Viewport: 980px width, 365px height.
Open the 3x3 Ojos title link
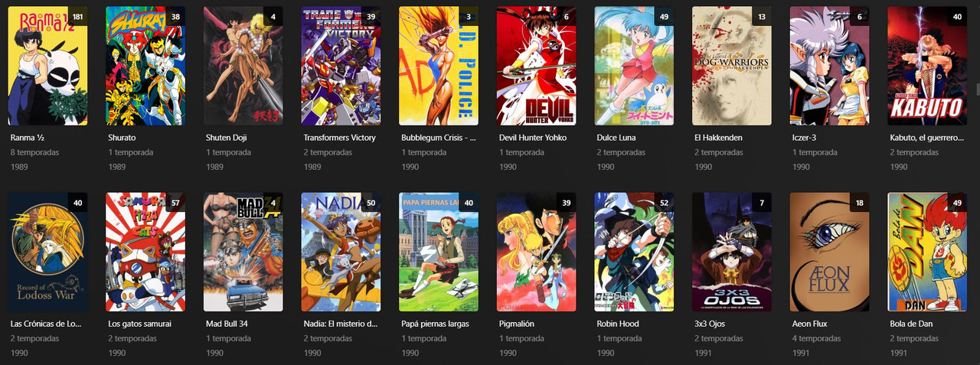point(710,324)
